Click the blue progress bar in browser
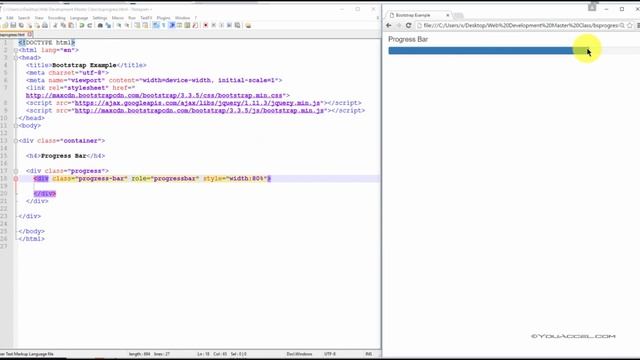 pos(488,51)
